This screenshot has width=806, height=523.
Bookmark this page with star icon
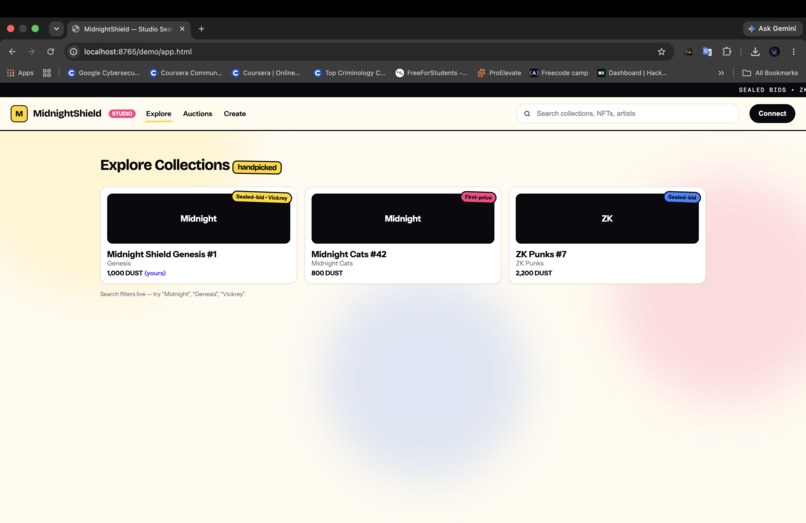click(662, 51)
